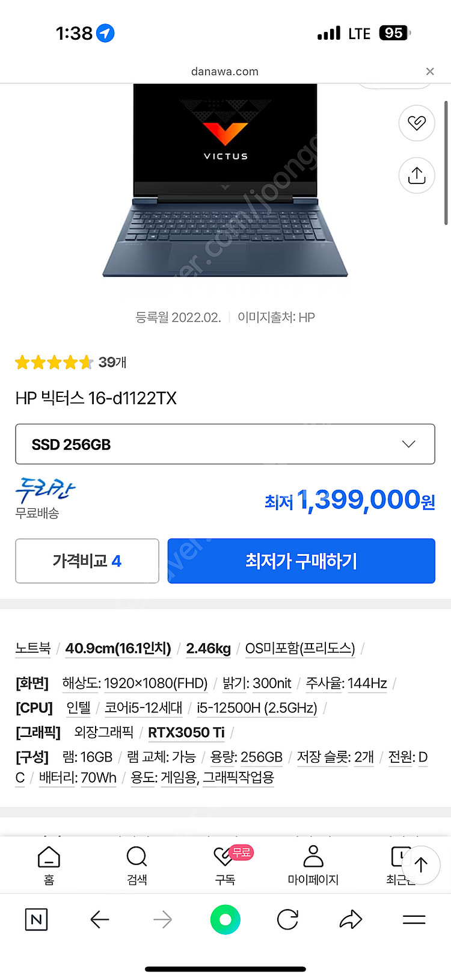Open 마이페이지 profile tab
The width and height of the screenshot is (451, 980).
[x=313, y=865]
